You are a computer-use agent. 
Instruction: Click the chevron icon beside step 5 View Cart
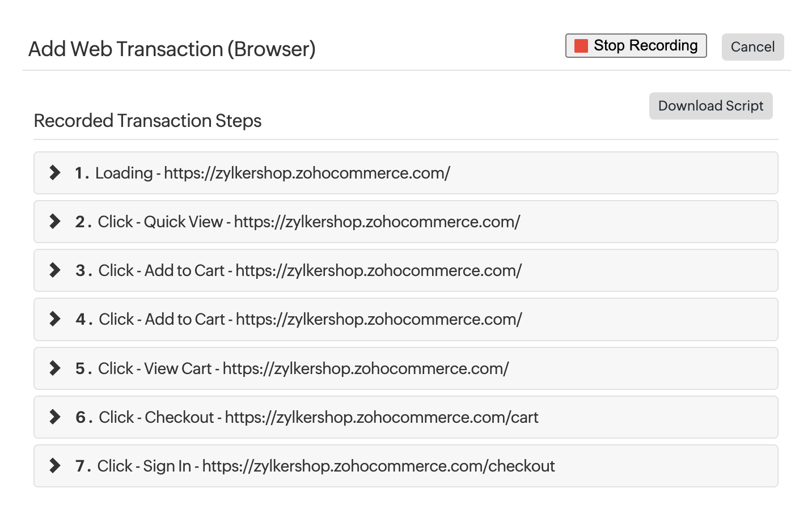pos(54,368)
